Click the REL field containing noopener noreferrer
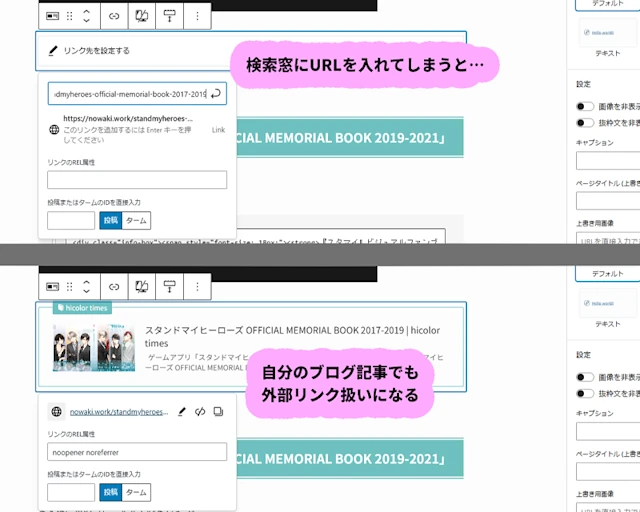This screenshot has height=512, width=640. [x=137, y=451]
